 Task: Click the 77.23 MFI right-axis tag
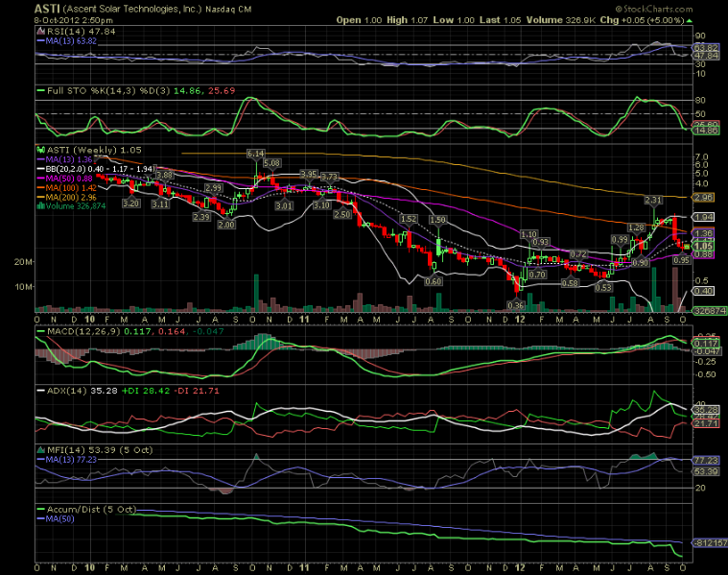[x=706, y=460]
